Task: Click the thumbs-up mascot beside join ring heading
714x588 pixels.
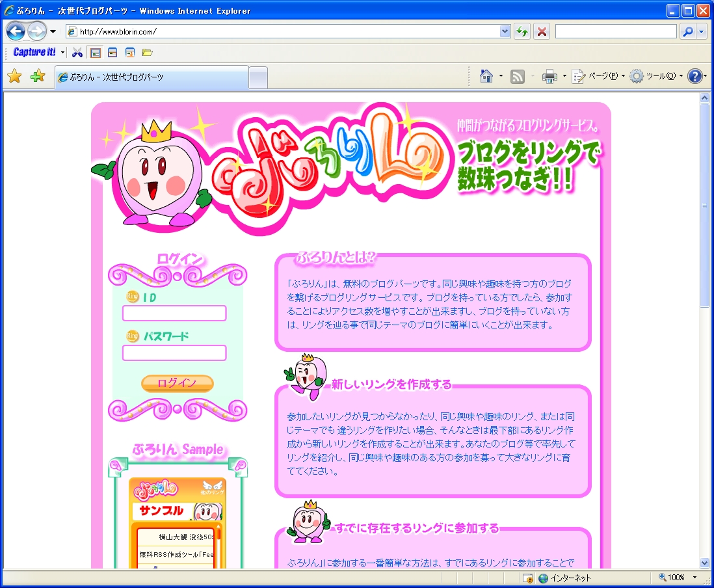Action: pyautogui.click(x=309, y=522)
